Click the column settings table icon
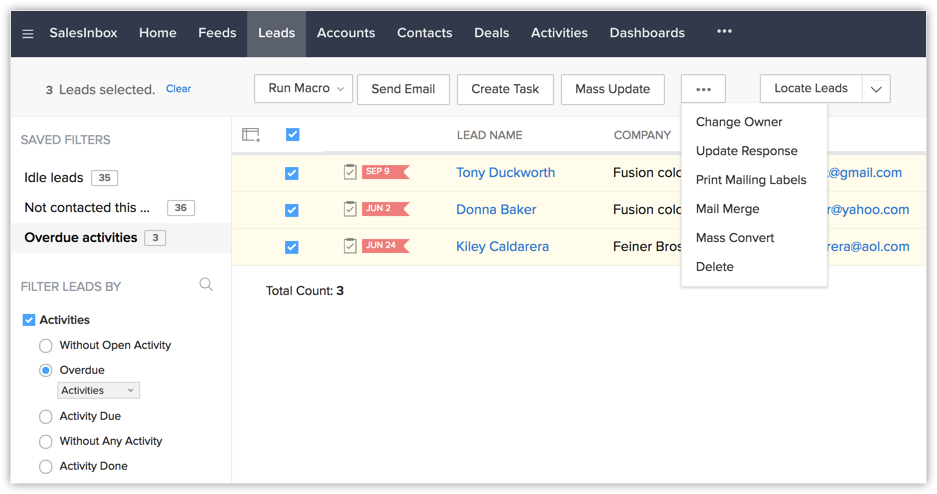 tap(251, 135)
